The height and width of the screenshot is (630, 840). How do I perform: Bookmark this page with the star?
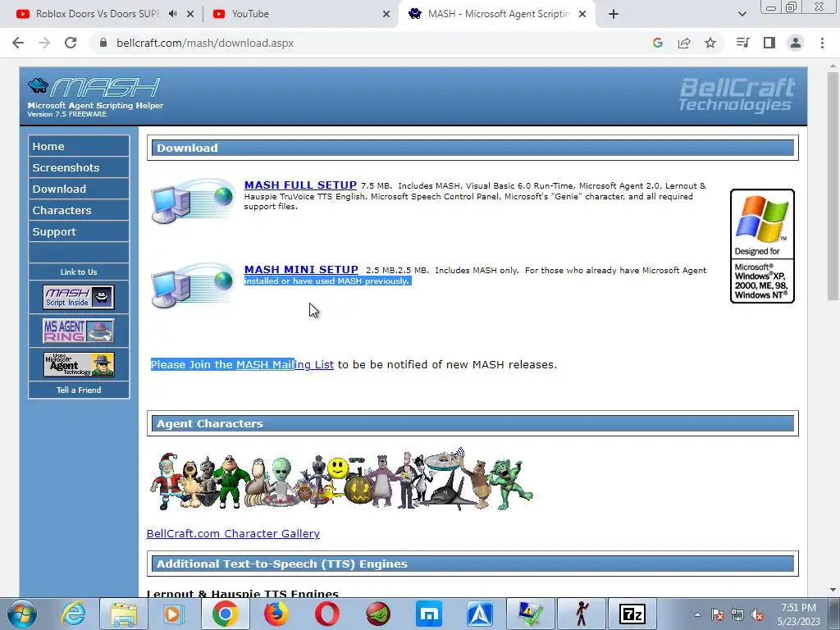[710, 43]
